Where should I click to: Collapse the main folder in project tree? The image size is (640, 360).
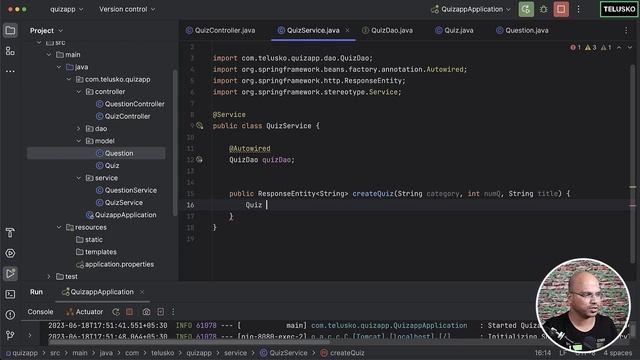[49, 55]
